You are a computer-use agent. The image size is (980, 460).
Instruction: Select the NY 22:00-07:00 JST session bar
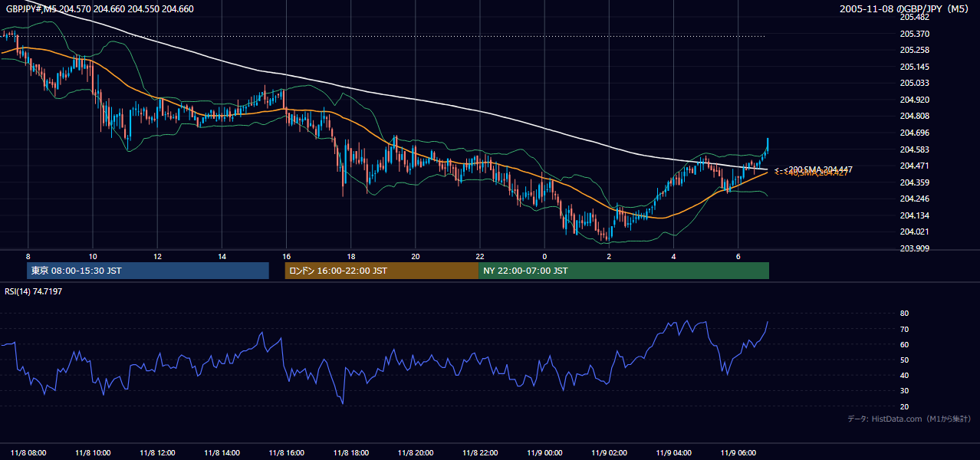click(623, 271)
